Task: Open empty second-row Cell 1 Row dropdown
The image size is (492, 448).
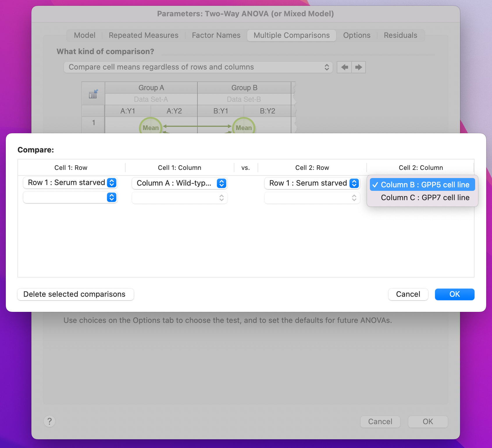Action: point(70,198)
